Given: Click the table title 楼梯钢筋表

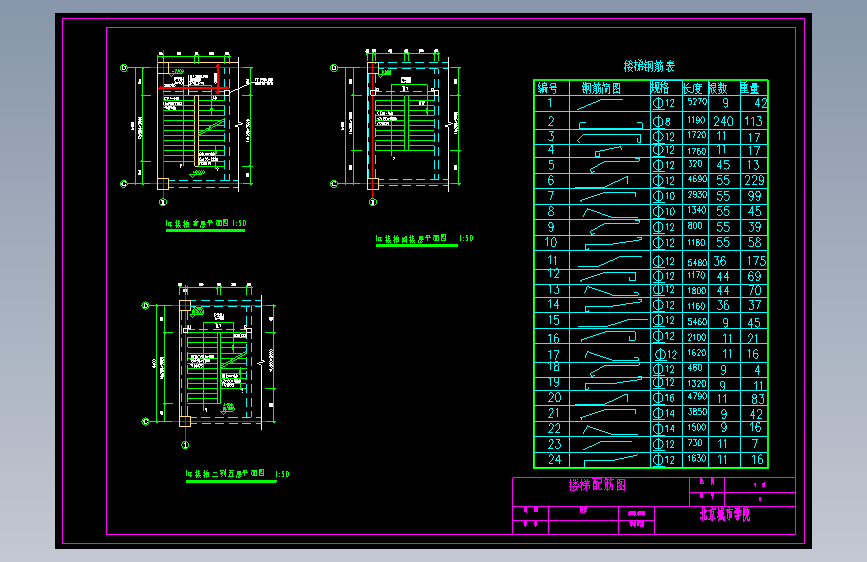Looking at the screenshot, I should (x=649, y=66).
